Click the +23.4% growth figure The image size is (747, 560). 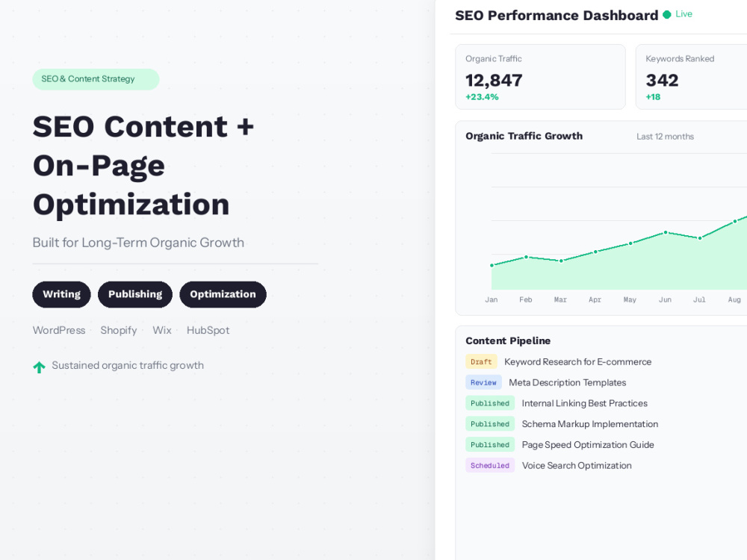(482, 97)
